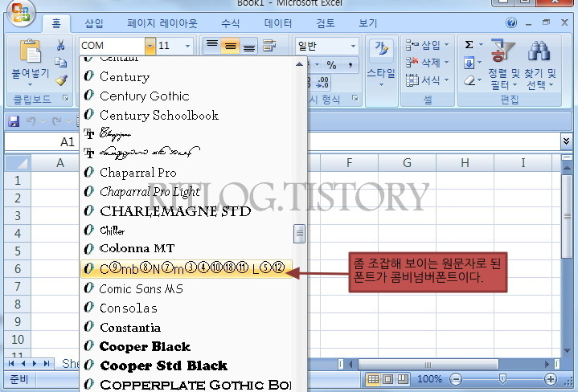Apply comma style format
The image size is (578, 392).
(350, 65)
